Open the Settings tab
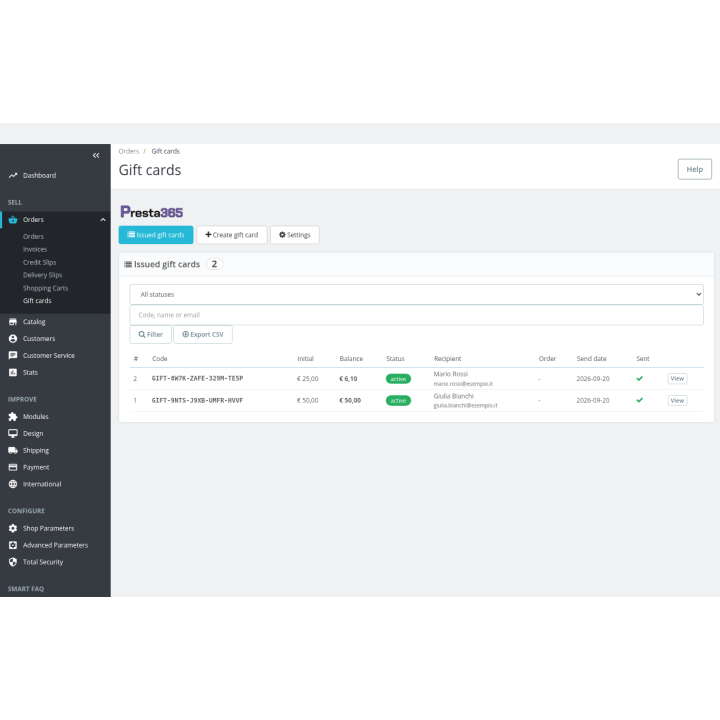The image size is (720, 720). tap(295, 235)
